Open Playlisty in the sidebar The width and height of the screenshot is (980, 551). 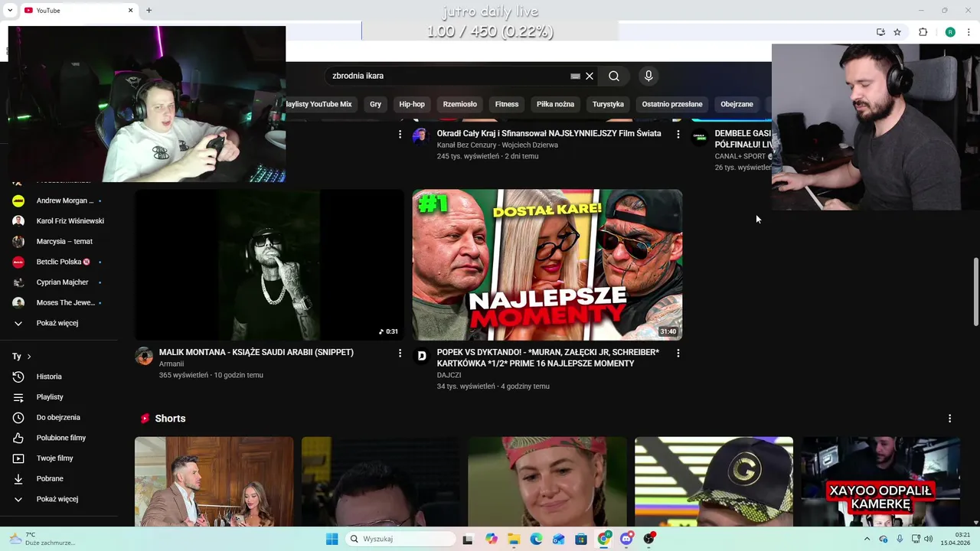coord(59,397)
